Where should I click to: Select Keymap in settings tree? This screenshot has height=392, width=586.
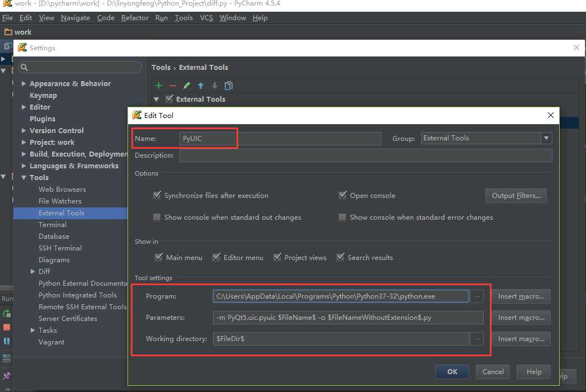click(44, 96)
